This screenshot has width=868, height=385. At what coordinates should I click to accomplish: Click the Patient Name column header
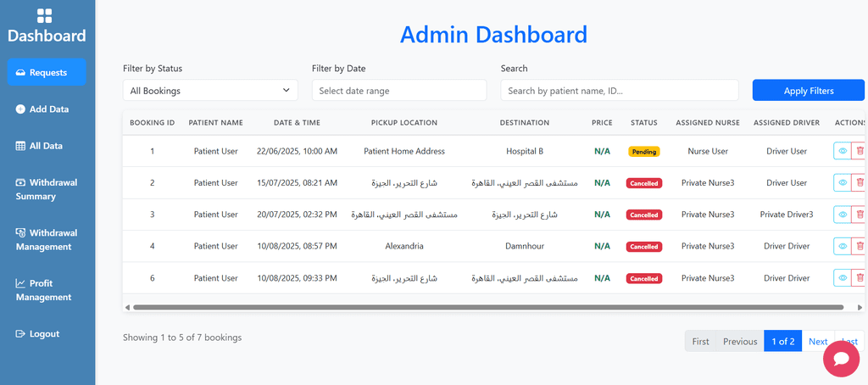216,122
